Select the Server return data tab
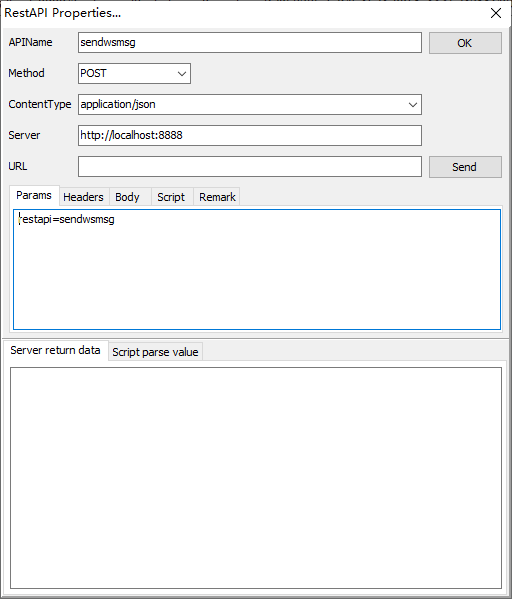 tap(55, 350)
